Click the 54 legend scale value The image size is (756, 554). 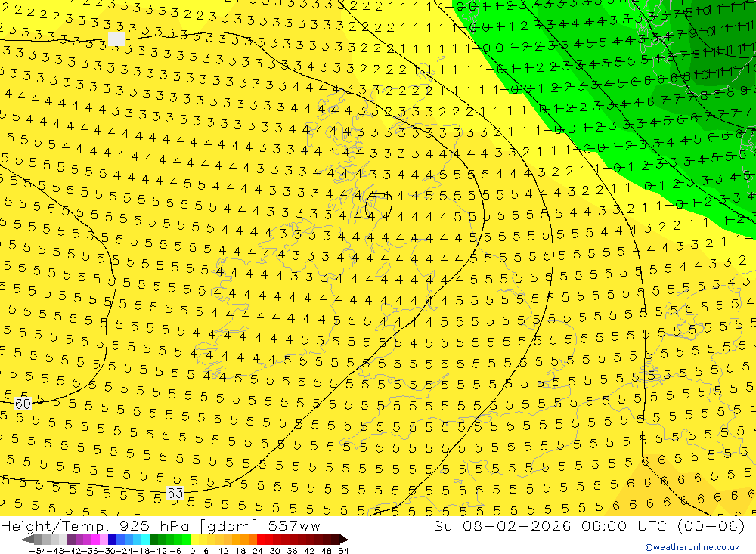343,551
